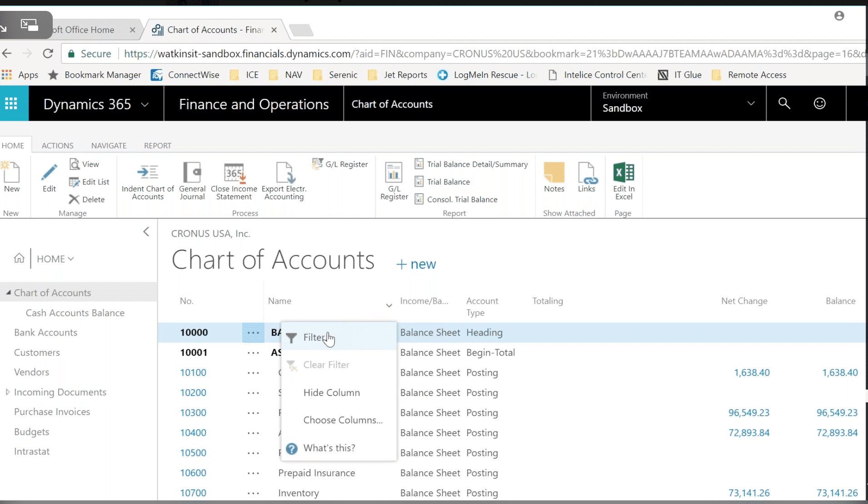Collapse the left navigation pane
Screen dimensions: 868x504
[146, 232]
